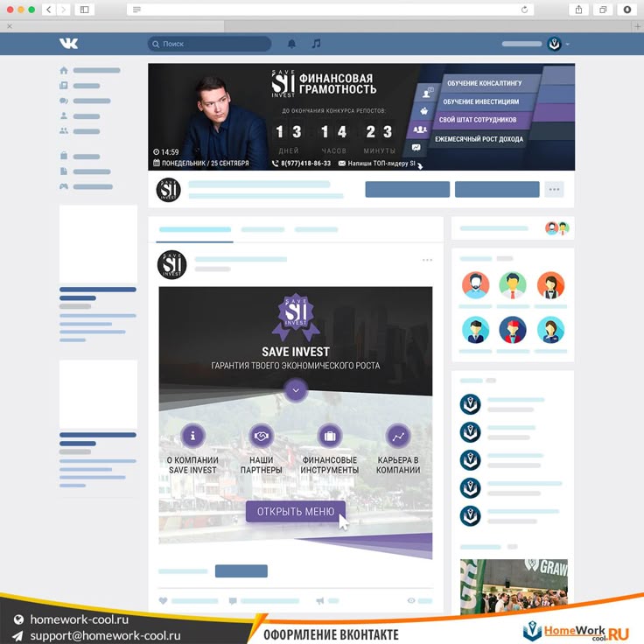Go to the home icon in the left sidebar
The height and width of the screenshot is (644, 644).
[64, 70]
